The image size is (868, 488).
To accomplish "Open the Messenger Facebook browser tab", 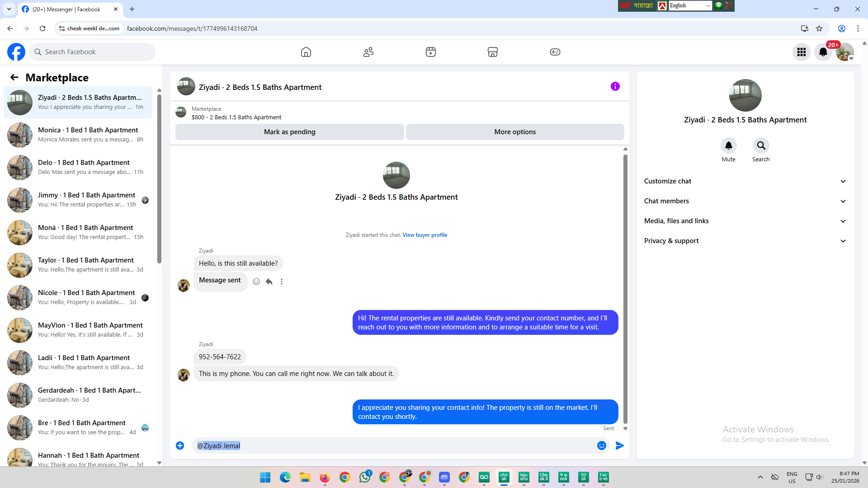I will 70,9.
